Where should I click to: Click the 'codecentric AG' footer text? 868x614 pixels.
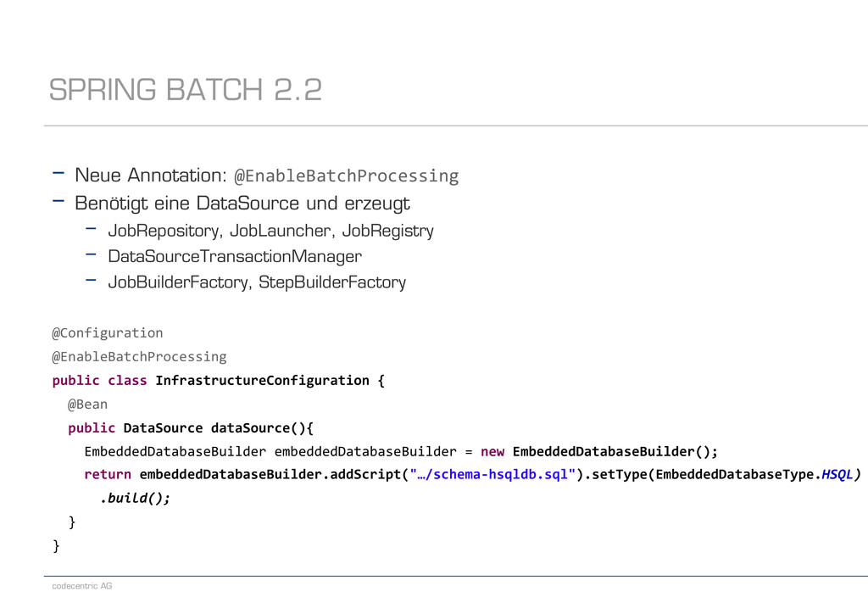tap(82, 586)
